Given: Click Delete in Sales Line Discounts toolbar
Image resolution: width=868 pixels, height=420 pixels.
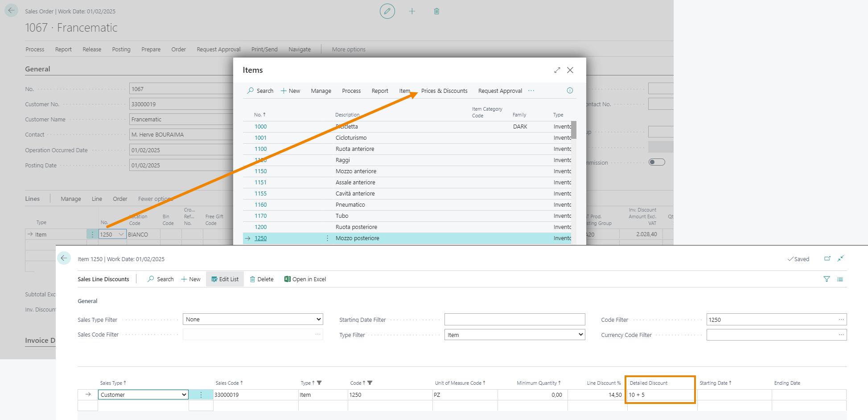Looking at the screenshot, I should pyautogui.click(x=262, y=279).
